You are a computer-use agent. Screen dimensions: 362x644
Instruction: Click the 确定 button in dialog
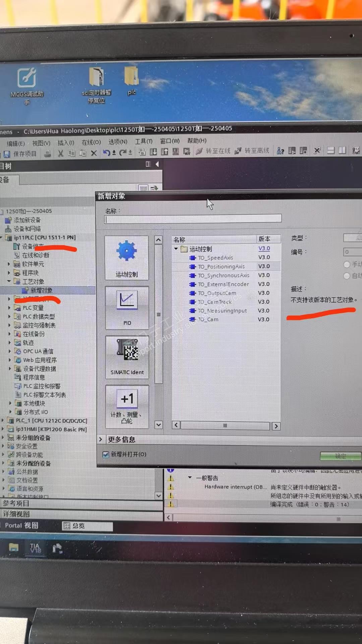tap(341, 456)
